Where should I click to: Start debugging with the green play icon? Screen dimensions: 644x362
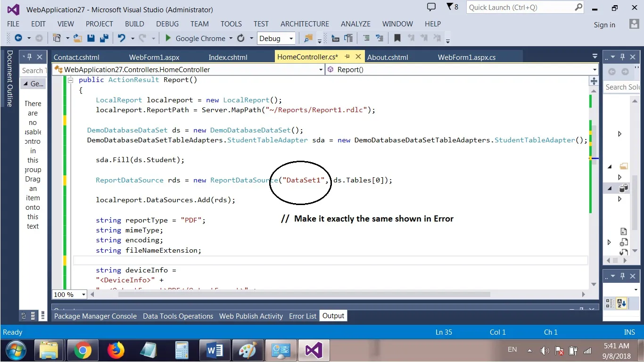[168, 38]
